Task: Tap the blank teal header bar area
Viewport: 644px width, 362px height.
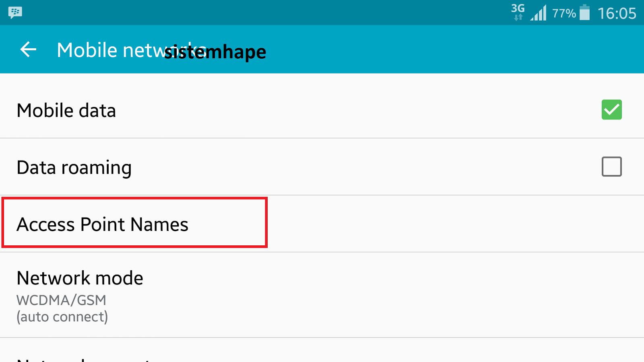Action: [455, 49]
